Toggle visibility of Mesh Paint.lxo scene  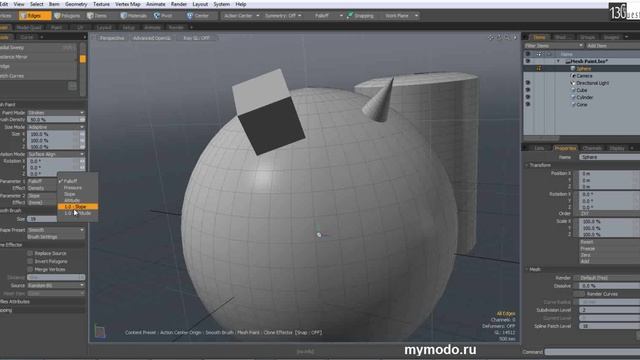[527, 61]
